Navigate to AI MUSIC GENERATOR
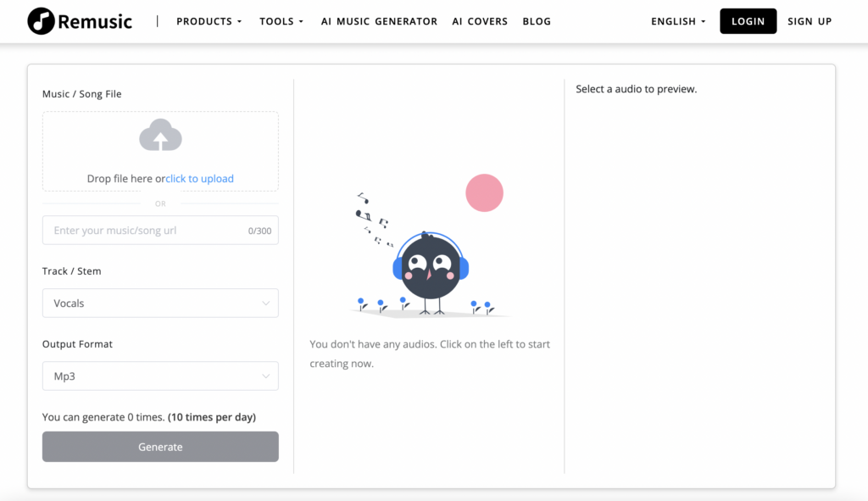The image size is (868, 501). pyautogui.click(x=379, y=21)
